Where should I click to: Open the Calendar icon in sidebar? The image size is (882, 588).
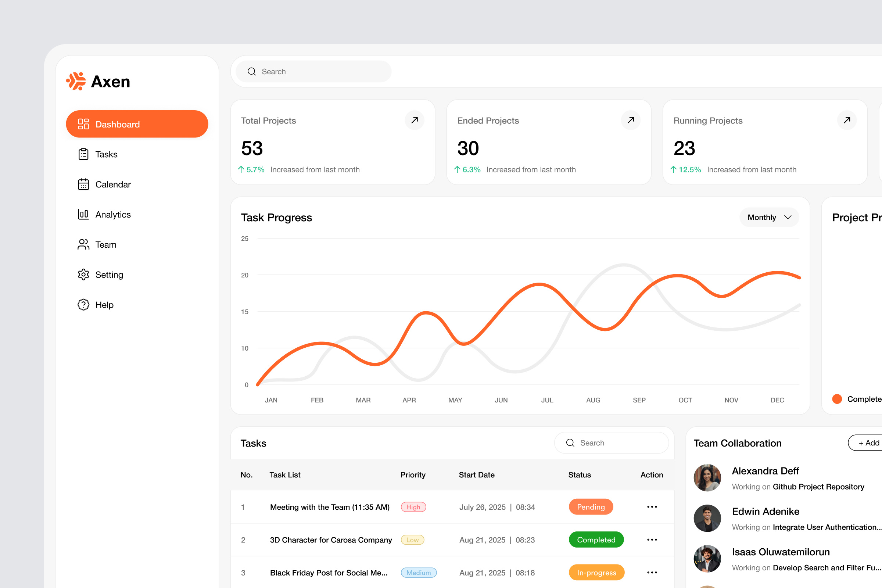(x=83, y=184)
